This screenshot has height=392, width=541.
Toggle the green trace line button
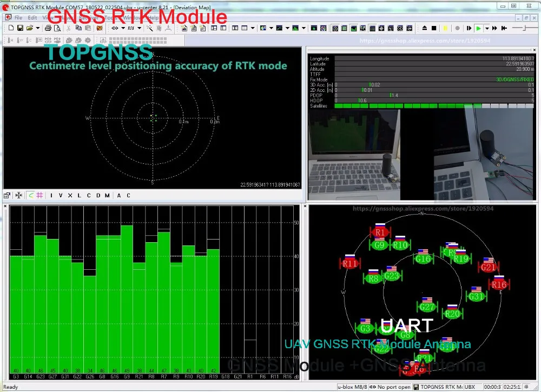pyautogui.click(x=31, y=196)
